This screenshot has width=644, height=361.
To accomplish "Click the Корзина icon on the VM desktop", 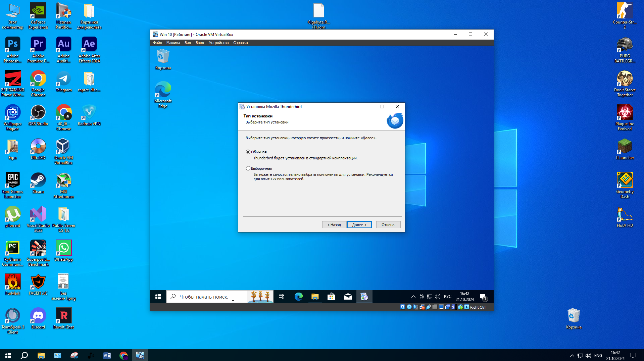I will pos(163,59).
